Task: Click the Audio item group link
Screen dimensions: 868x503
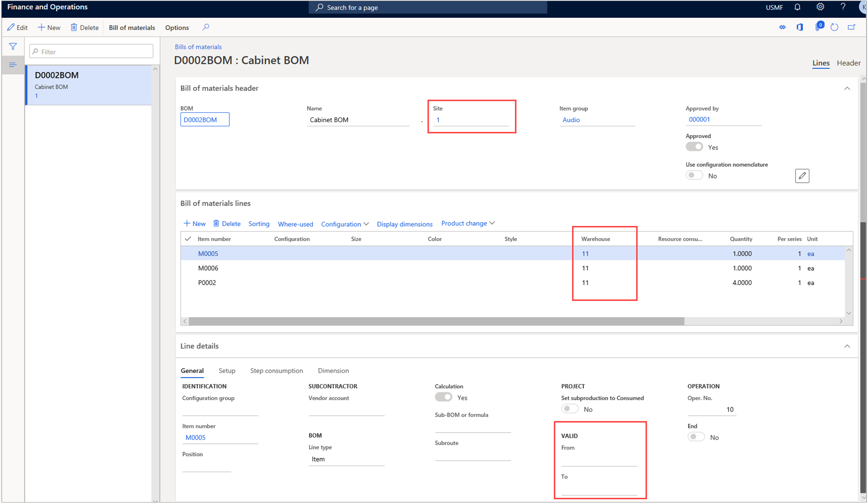Action: (x=571, y=120)
